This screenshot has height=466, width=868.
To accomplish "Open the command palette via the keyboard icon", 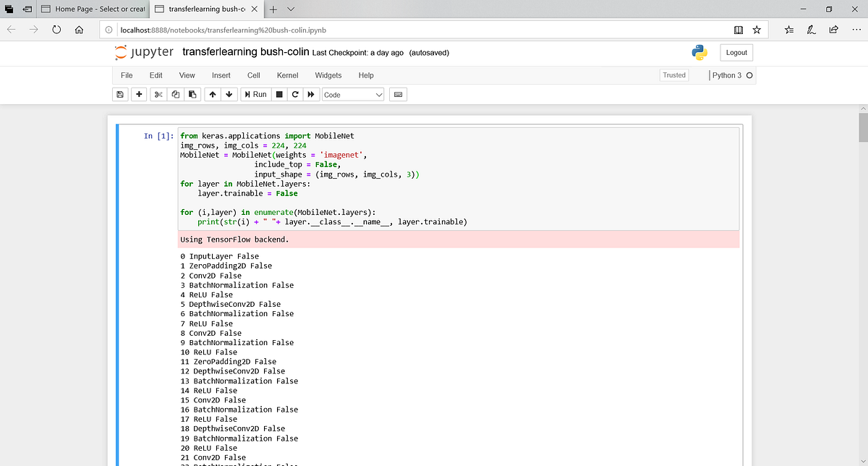I will (397, 94).
